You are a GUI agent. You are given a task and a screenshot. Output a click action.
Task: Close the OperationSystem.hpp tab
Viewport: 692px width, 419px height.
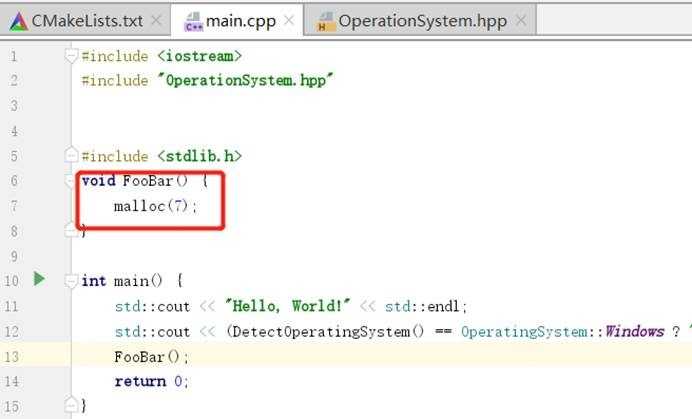click(521, 20)
